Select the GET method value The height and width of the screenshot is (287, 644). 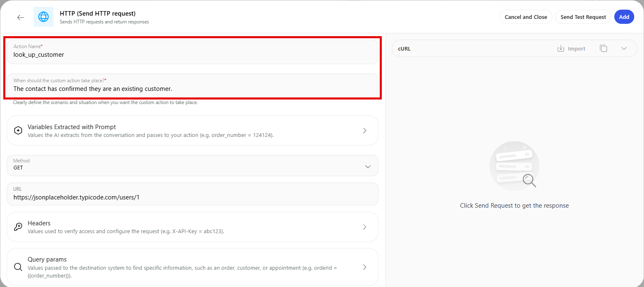pos(18,168)
